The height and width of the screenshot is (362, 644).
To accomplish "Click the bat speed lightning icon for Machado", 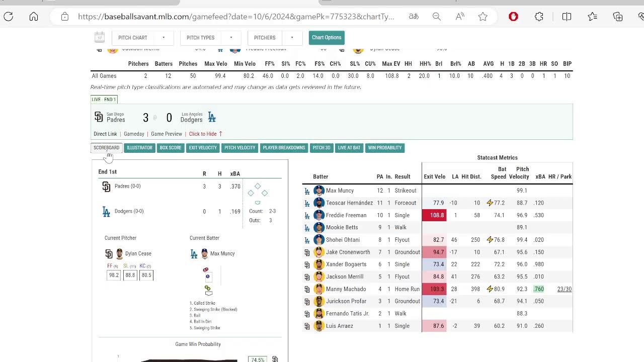I will (x=490, y=289).
